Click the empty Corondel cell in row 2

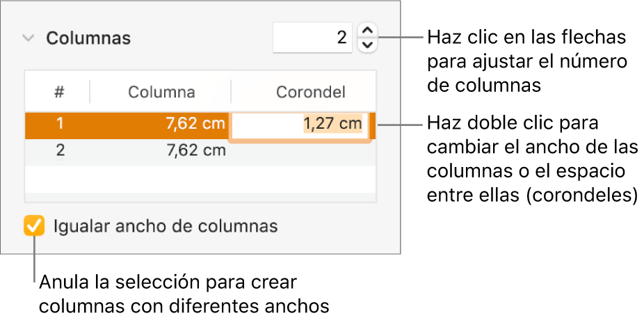coord(303,152)
